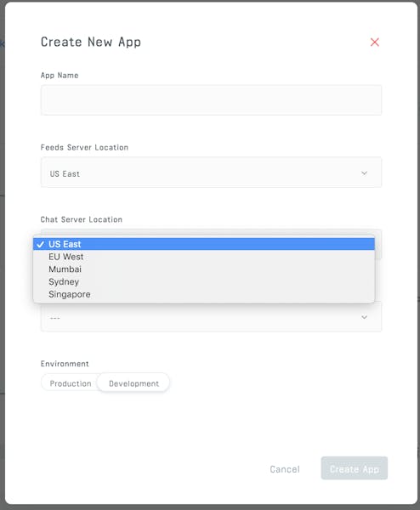Image resolution: width=420 pixels, height=510 pixels.
Task: Click the Create App button
Action: coord(355,468)
